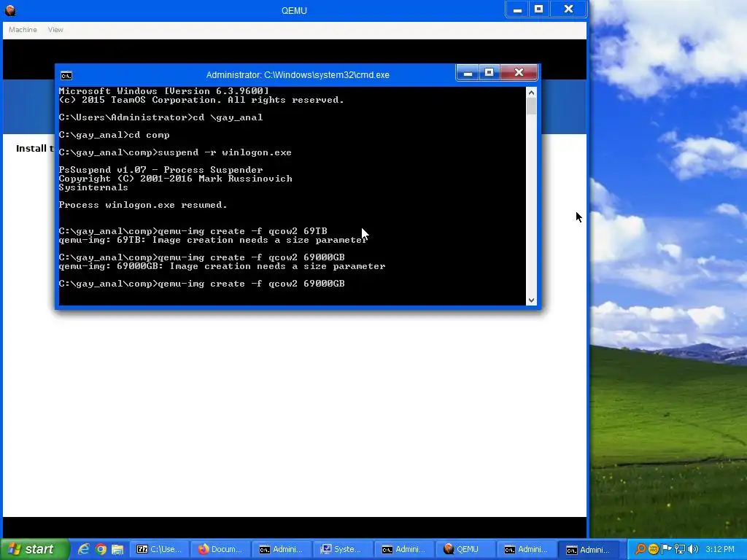The height and width of the screenshot is (560, 747).
Task: Switch to the 7-Zip 'C:\Use...' taskbar button
Action: (x=160, y=549)
